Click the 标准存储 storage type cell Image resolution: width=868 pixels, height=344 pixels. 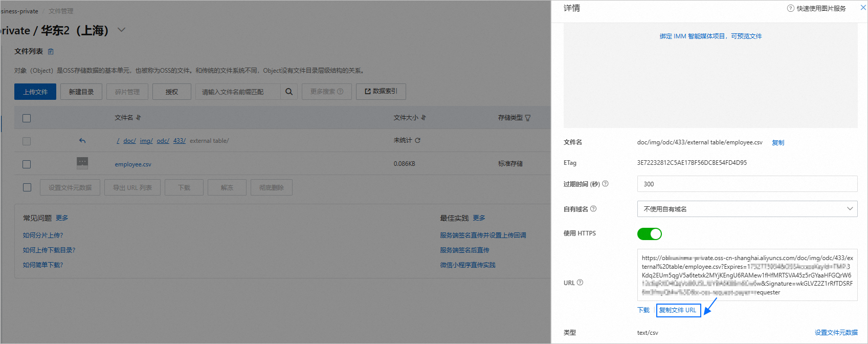[510, 164]
